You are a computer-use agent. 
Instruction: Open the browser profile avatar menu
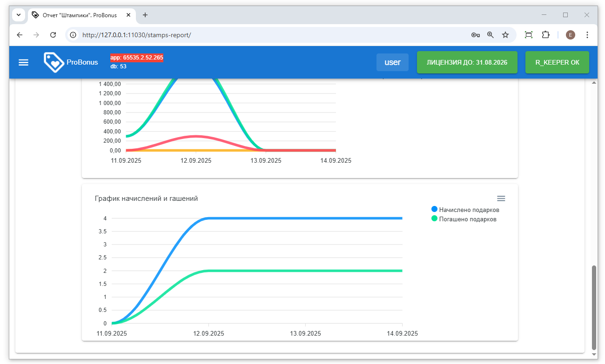570,35
